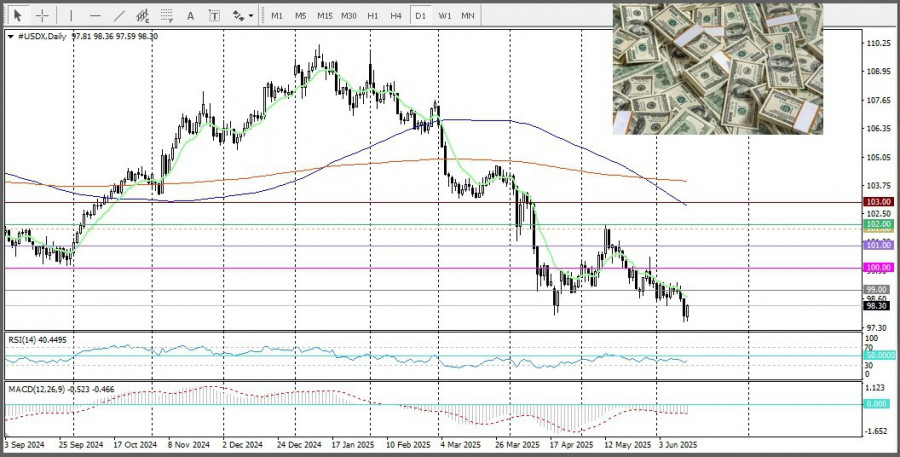The width and height of the screenshot is (900, 457).
Task: Select the text 'A' tool
Action: tap(190, 16)
